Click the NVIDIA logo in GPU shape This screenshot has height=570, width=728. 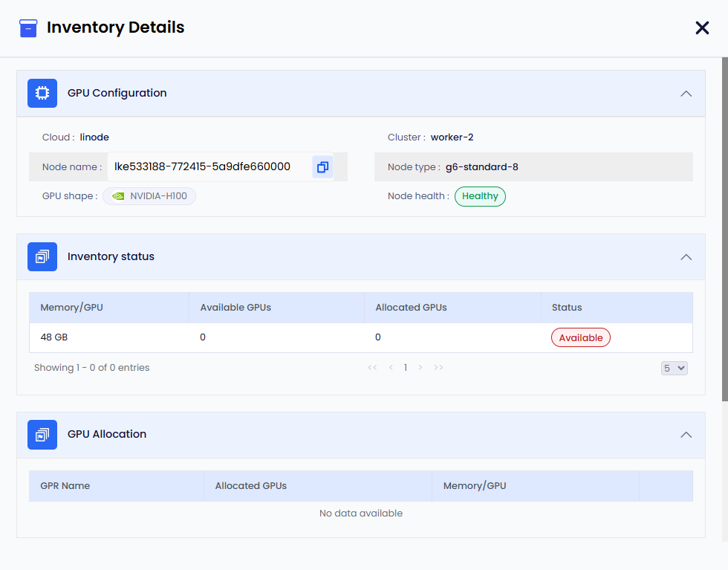click(x=118, y=196)
